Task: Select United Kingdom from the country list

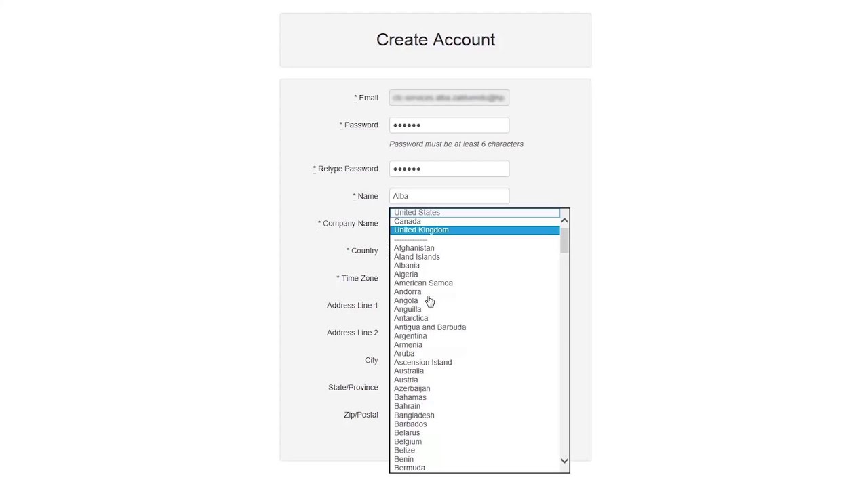Action: 421,230
